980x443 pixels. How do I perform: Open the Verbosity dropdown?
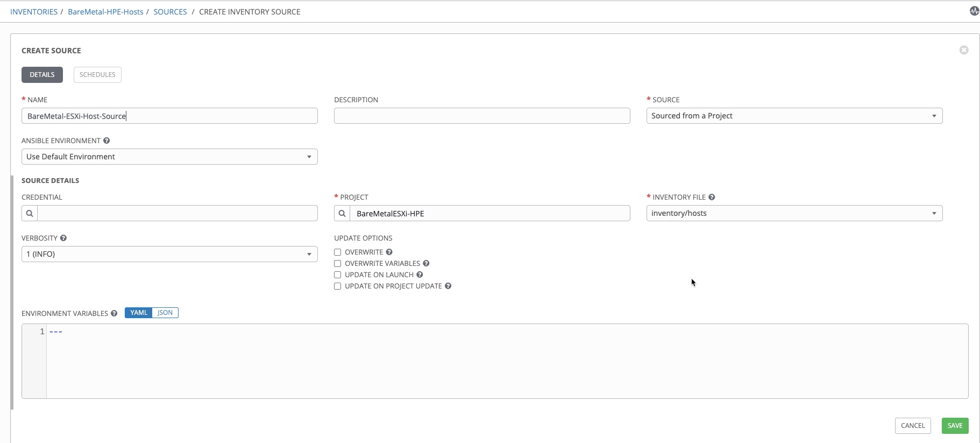point(169,254)
